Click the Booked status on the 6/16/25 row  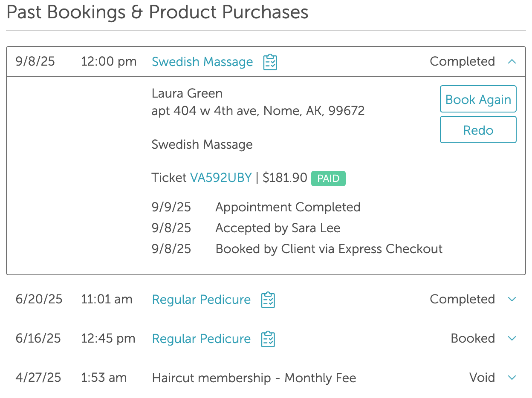click(473, 339)
